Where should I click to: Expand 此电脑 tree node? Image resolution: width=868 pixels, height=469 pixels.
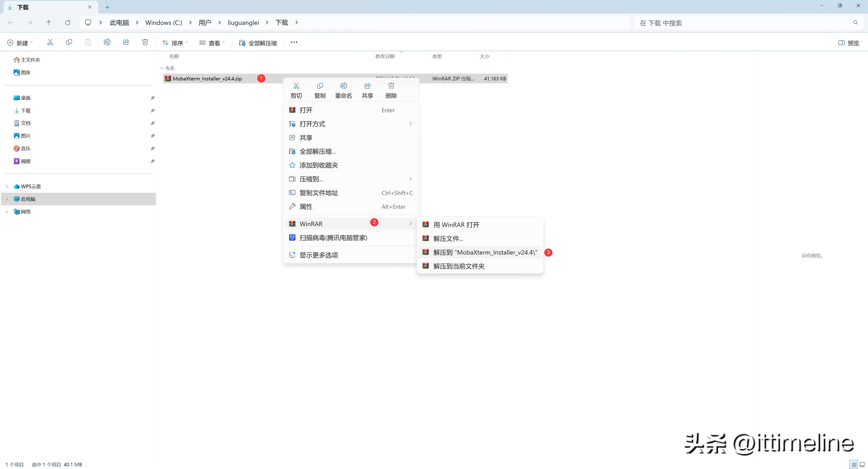[7, 199]
